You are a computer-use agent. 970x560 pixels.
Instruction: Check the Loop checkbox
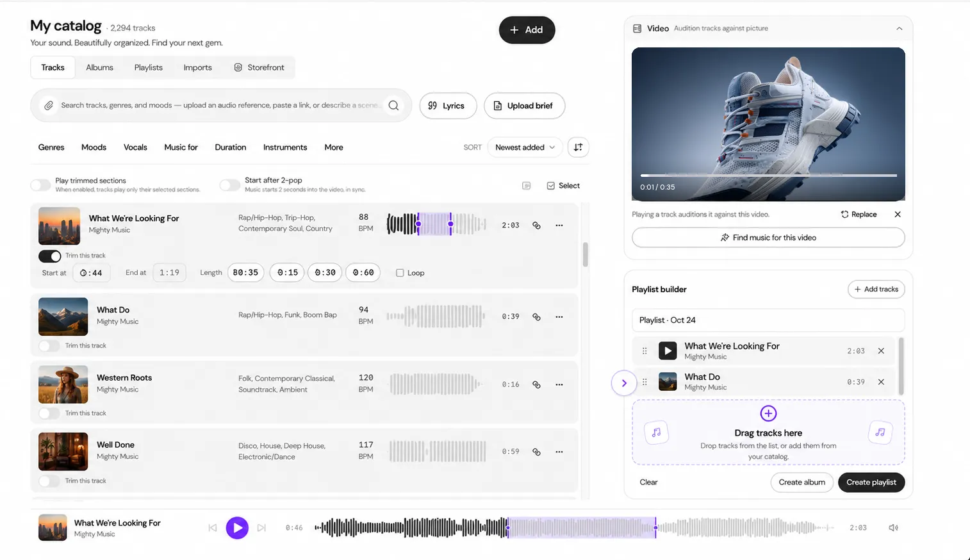(400, 273)
